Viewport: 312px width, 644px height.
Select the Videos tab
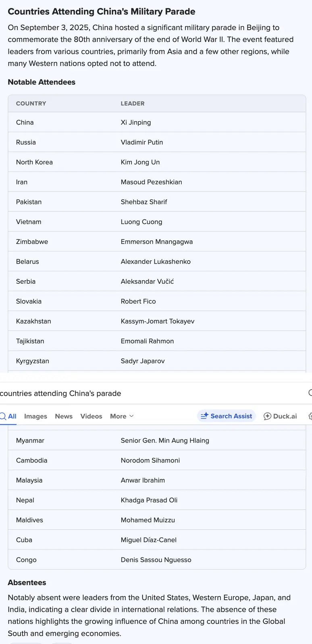[91, 416]
